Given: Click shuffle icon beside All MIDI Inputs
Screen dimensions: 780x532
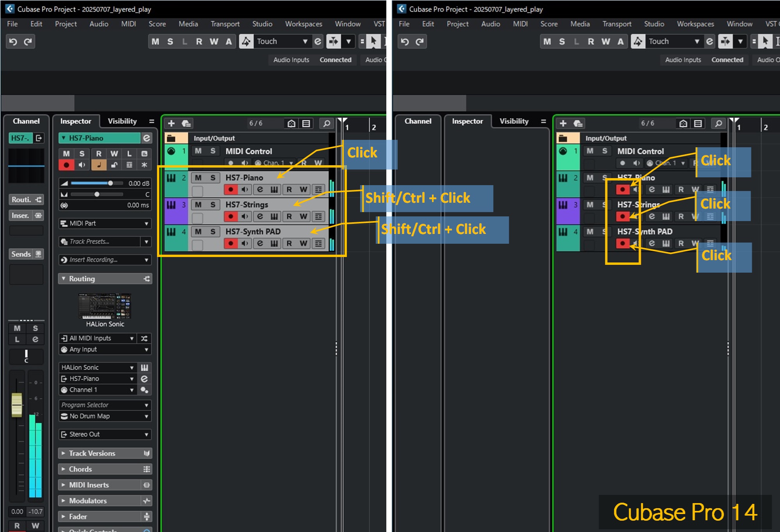Looking at the screenshot, I should [144, 338].
